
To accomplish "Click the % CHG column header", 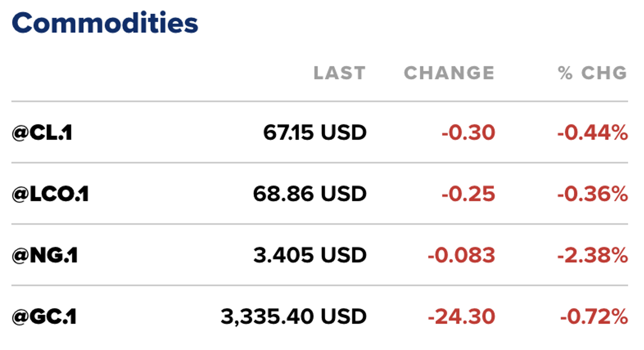I will [592, 73].
